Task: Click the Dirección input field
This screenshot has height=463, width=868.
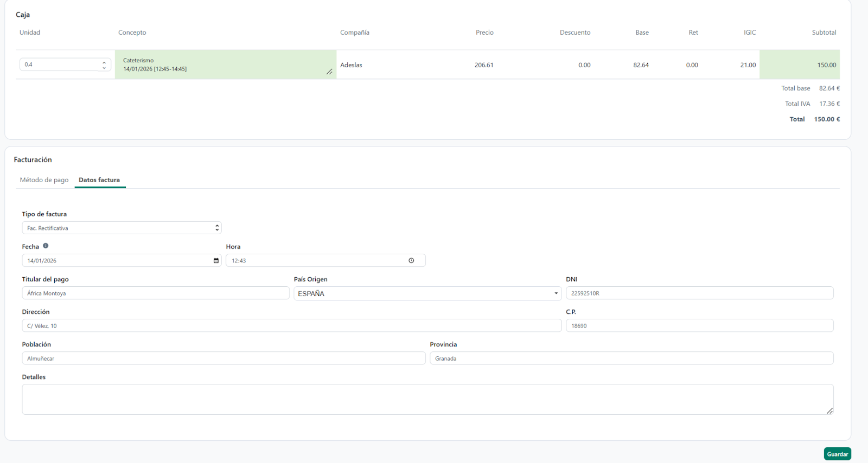Action: point(291,326)
